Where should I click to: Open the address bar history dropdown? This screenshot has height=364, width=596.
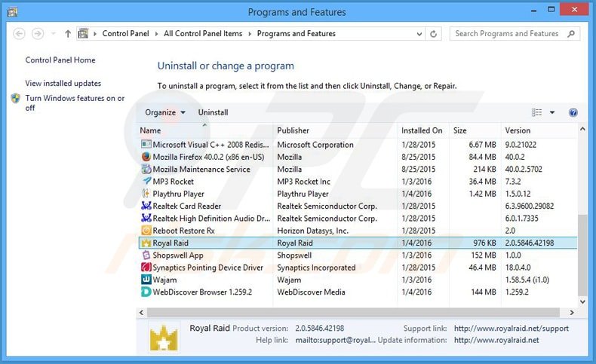click(x=419, y=34)
